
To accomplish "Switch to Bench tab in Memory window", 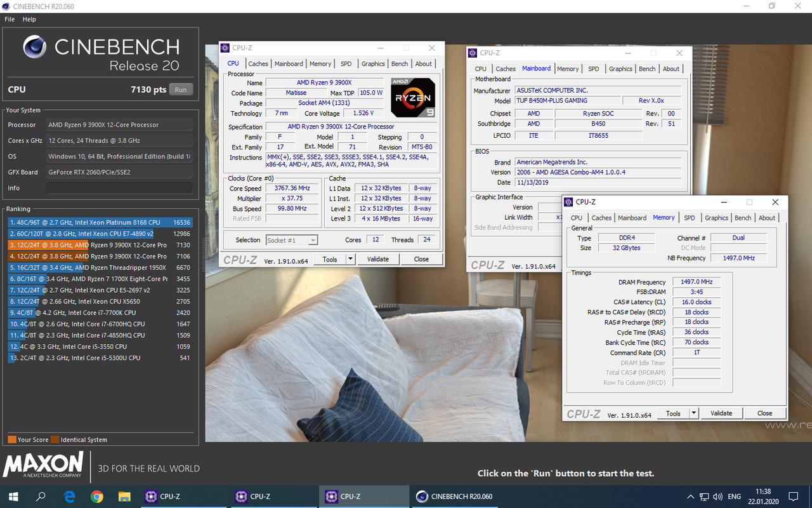I will [743, 218].
